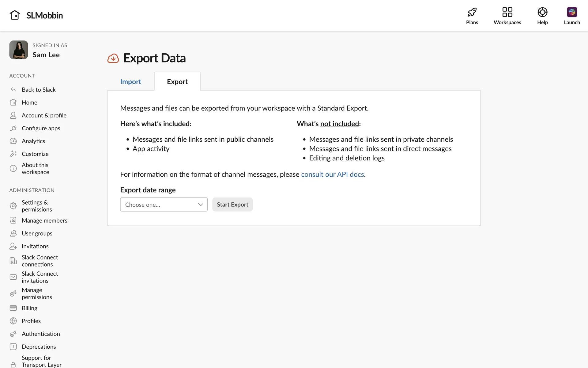Open the consult our API docs link
Viewport: 588px width, 368px height.
(332, 174)
